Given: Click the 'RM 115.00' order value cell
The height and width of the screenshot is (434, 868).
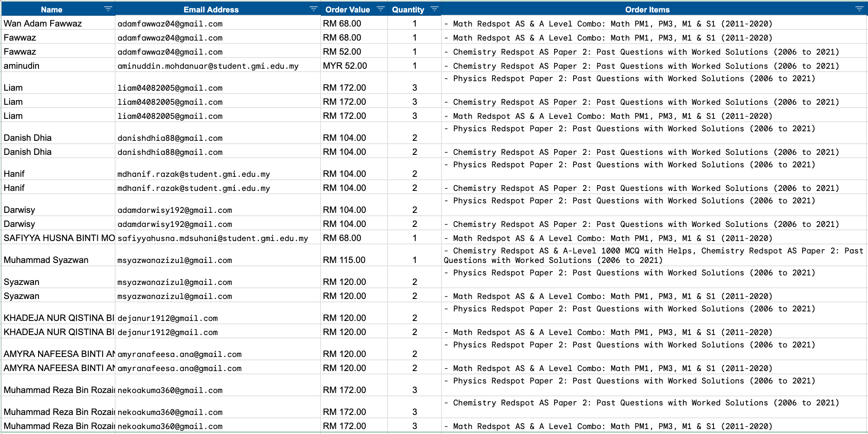Looking at the screenshot, I should 354,256.
